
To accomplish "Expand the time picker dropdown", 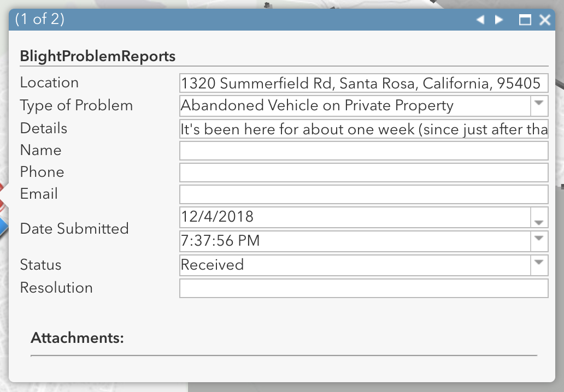I will [x=539, y=240].
